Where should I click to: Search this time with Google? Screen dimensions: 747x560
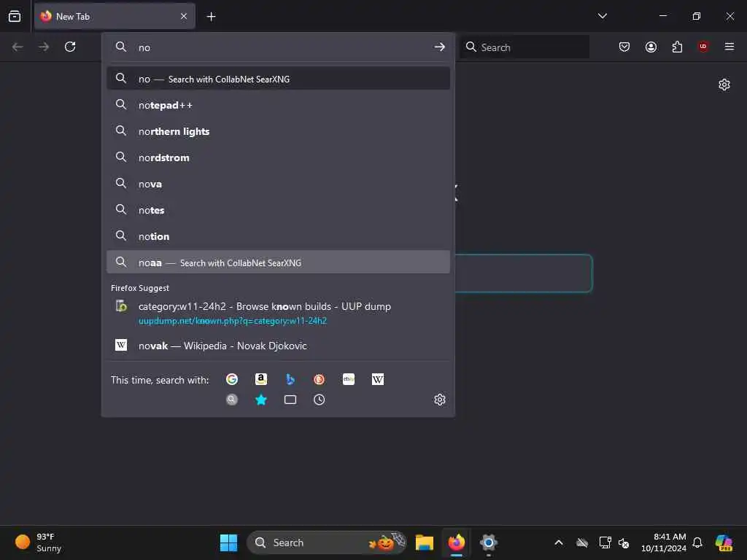pyautogui.click(x=232, y=379)
